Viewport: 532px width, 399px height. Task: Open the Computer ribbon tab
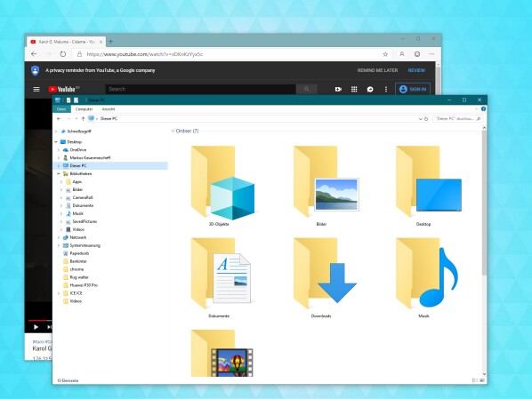coord(84,109)
